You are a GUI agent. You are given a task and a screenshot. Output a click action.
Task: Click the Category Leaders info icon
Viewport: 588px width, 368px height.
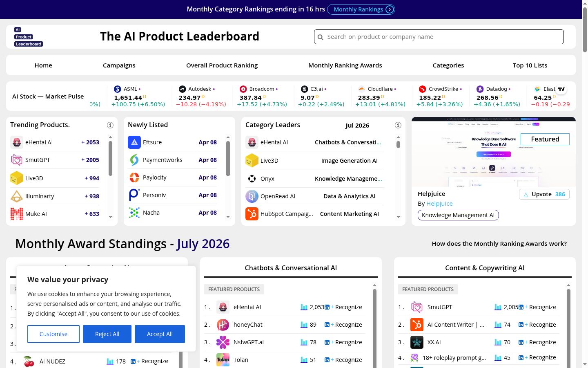pos(398,125)
